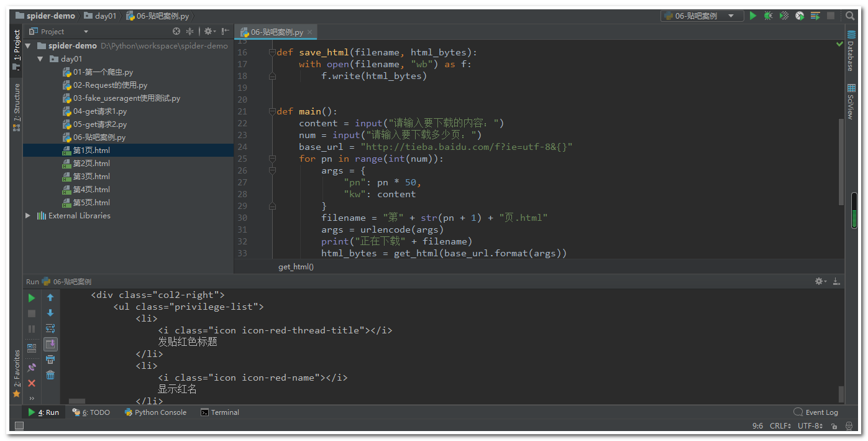868x441 pixels.
Task: Collapse all in the Project panel
Action: 190,31
